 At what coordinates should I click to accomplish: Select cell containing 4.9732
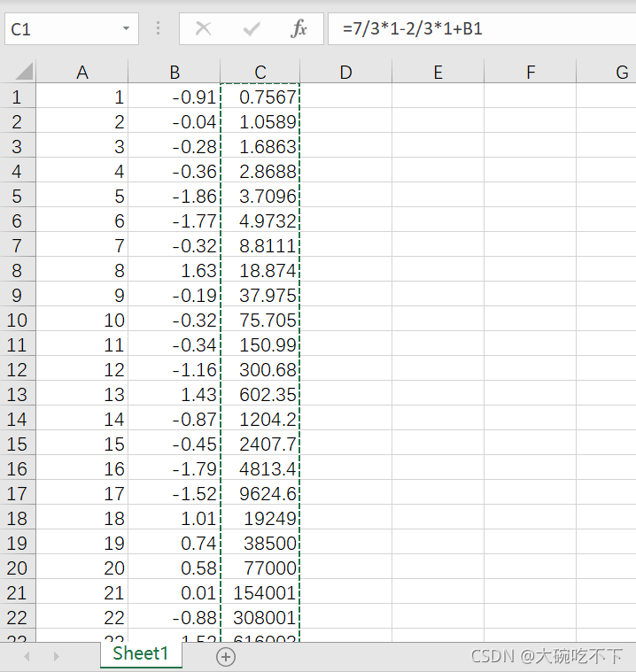pyautogui.click(x=260, y=220)
